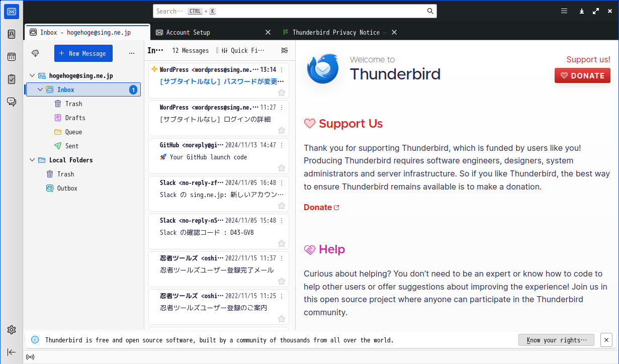
Task: Collapse the spaces toolbar
Action: (12, 352)
